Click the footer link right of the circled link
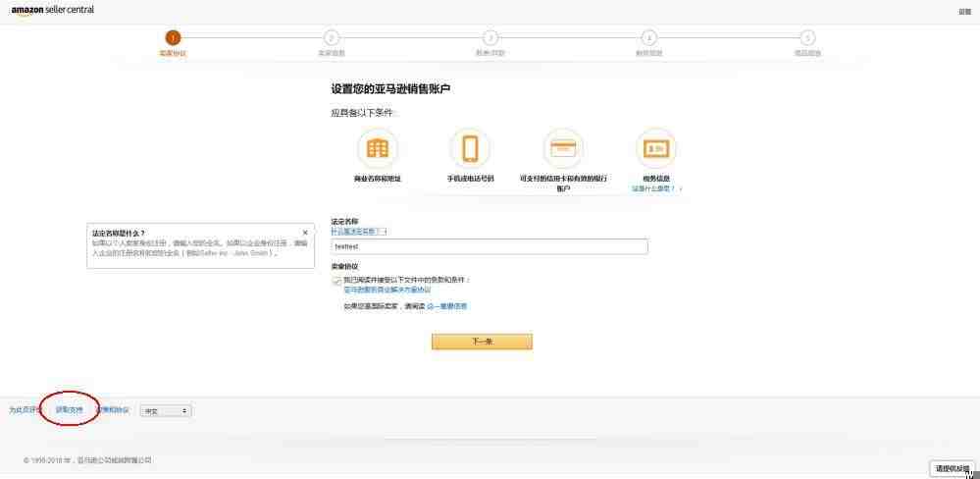Image resolution: width=980 pixels, height=479 pixels. tap(113, 410)
